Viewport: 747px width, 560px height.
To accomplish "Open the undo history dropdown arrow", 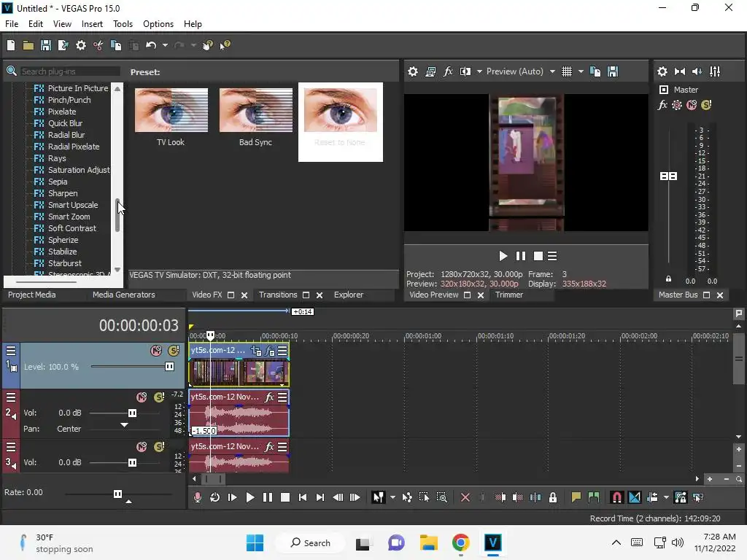I will pos(165,45).
